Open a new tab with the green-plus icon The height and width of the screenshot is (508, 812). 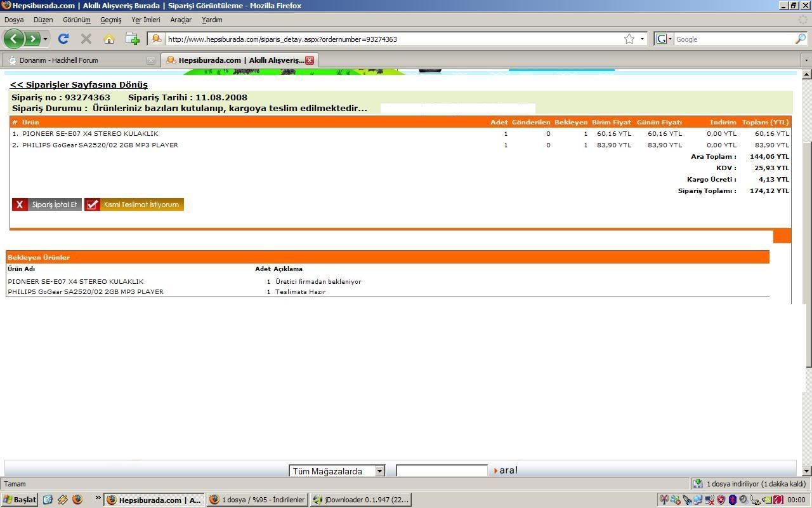pyautogui.click(x=132, y=39)
